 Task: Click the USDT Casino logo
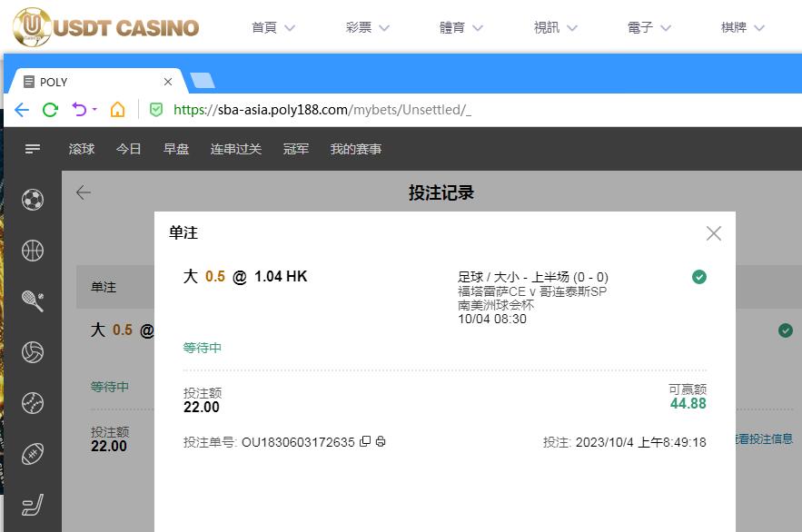(x=106, y=27)
